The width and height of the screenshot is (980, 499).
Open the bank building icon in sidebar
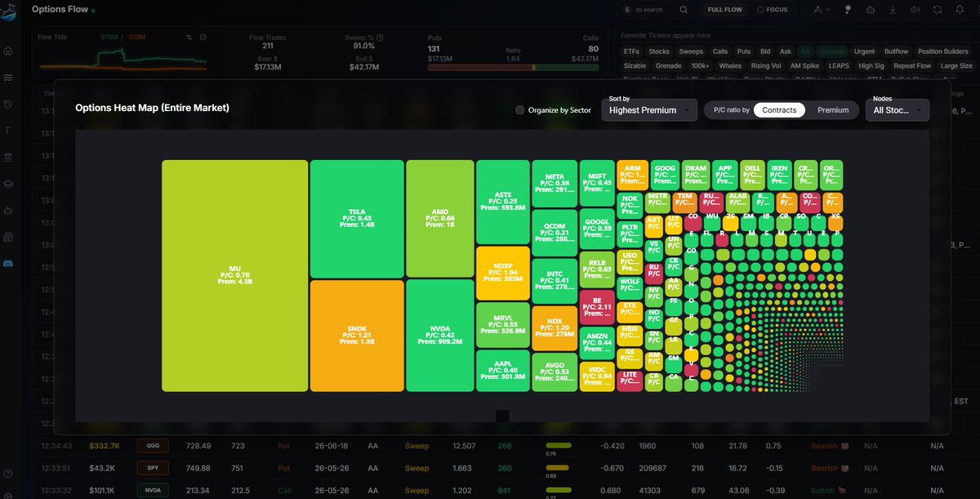point(8,157)
